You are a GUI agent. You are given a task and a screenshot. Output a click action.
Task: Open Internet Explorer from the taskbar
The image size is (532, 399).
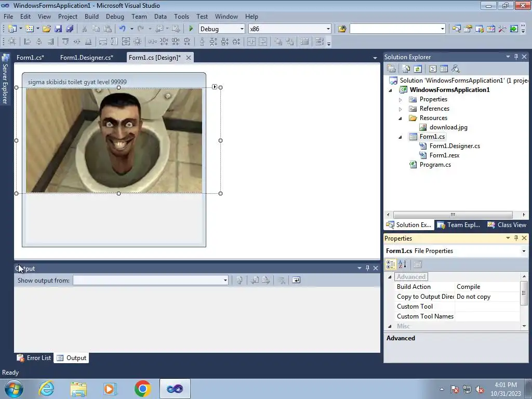pos(46,389)
